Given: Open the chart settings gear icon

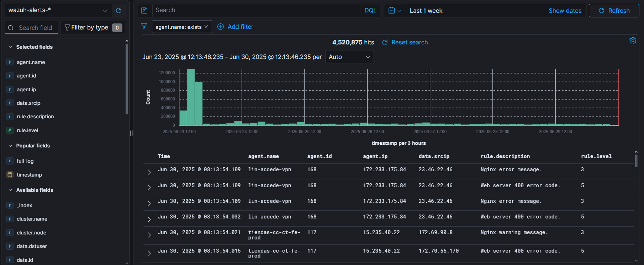Looking at the screenshot, I should click(633, 41).
